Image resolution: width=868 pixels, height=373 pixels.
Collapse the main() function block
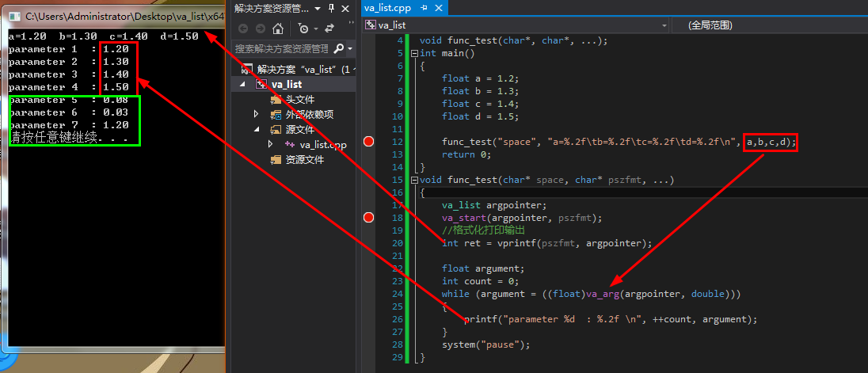point(414,54)
